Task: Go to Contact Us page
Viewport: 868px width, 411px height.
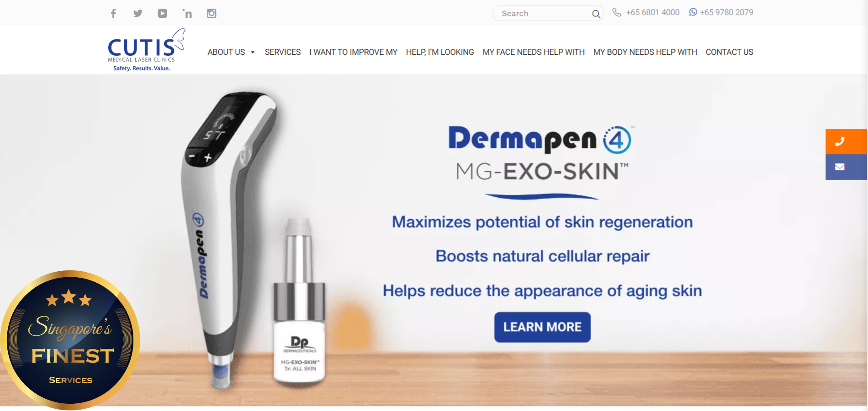Action: click(729, 52)
